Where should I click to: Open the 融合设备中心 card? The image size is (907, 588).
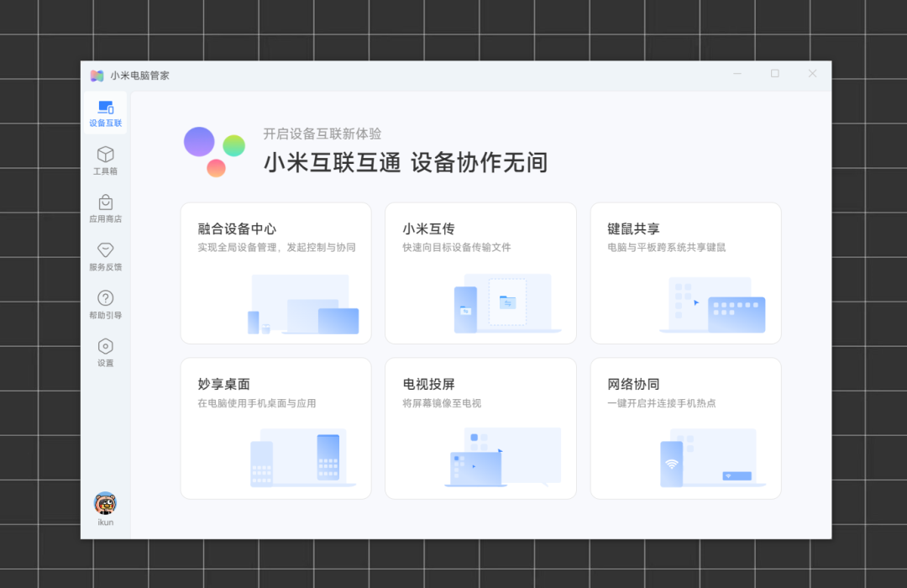tap(276, 273)
